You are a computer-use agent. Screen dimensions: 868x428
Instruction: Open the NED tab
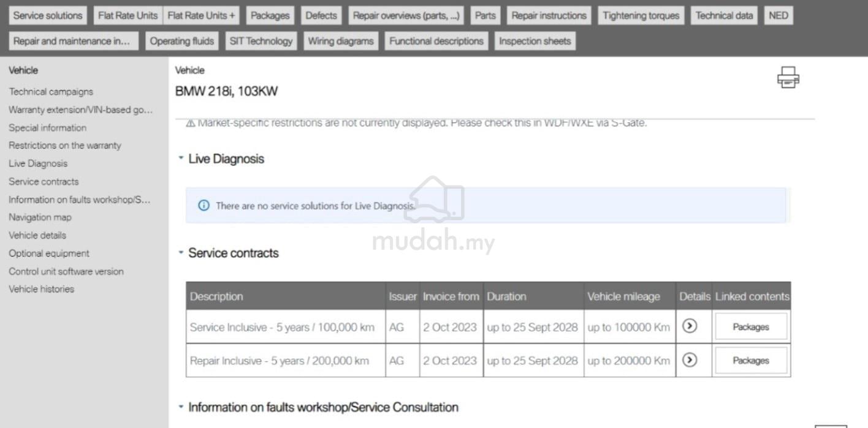(778, 16)
